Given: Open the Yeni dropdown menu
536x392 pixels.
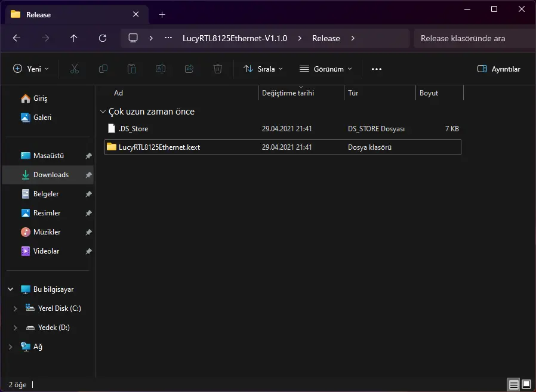Looking at the screenshot, I should [31, 69].
